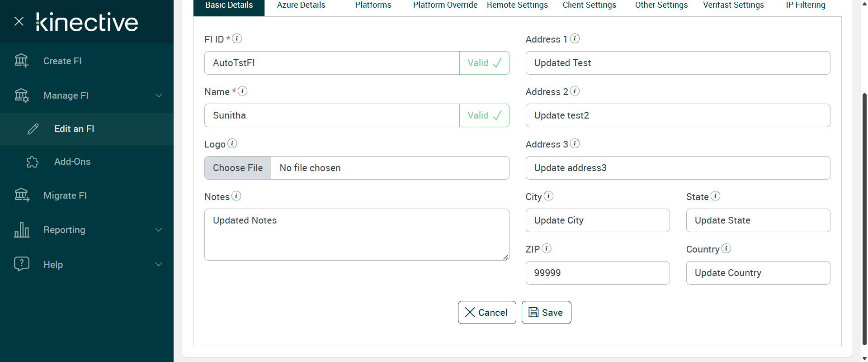Screen dimensions: 868x362
Task: Open the Verifast Settings tab
Action: pyautogui.click(x=733, y=5)
